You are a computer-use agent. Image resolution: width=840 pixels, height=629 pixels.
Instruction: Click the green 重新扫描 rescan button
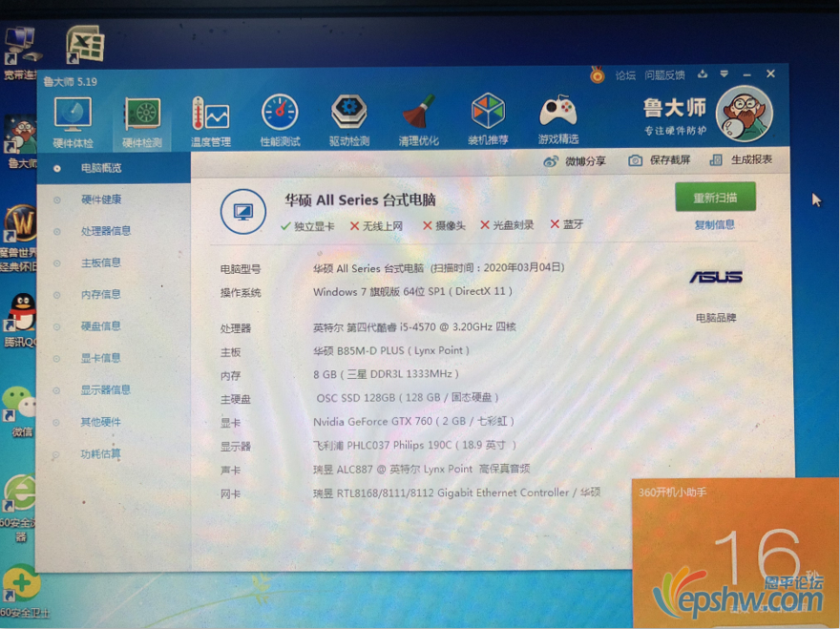[x=715, y=198]
